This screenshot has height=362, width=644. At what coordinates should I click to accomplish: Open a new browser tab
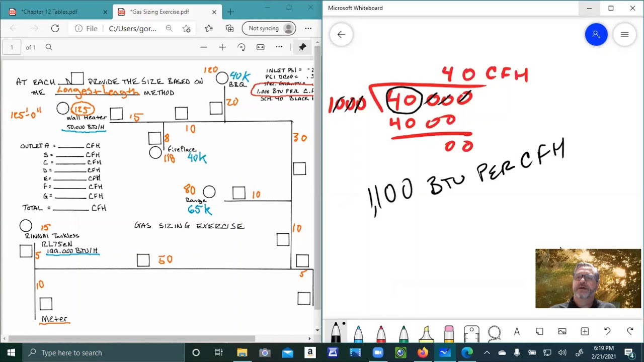230,12
